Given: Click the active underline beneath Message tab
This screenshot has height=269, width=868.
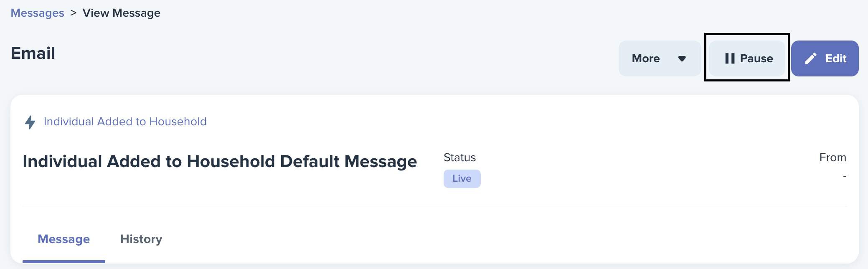Looking at the screenshot, I should click(64, 261).
